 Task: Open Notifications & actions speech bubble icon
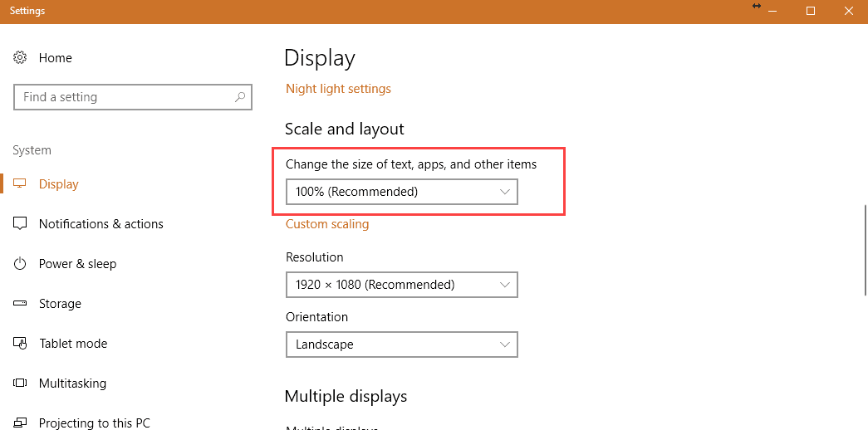pos(20,223)
